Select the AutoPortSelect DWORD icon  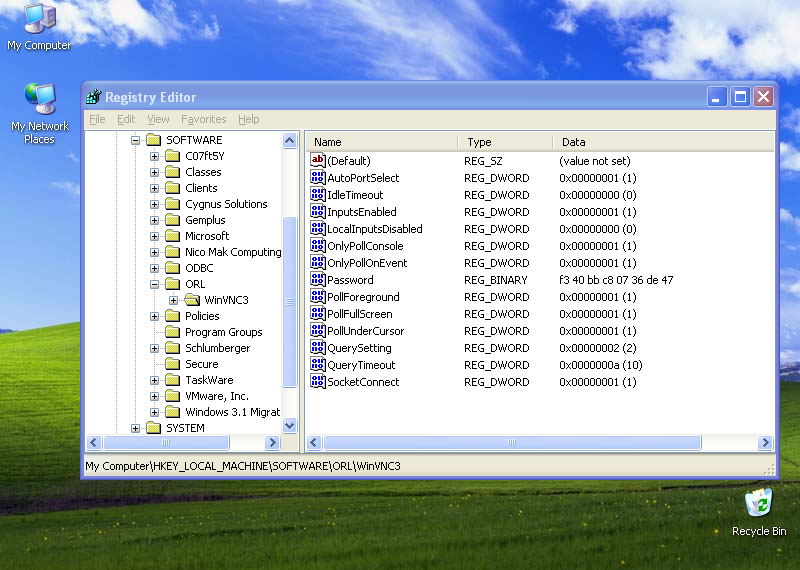(x=318, y=178)
